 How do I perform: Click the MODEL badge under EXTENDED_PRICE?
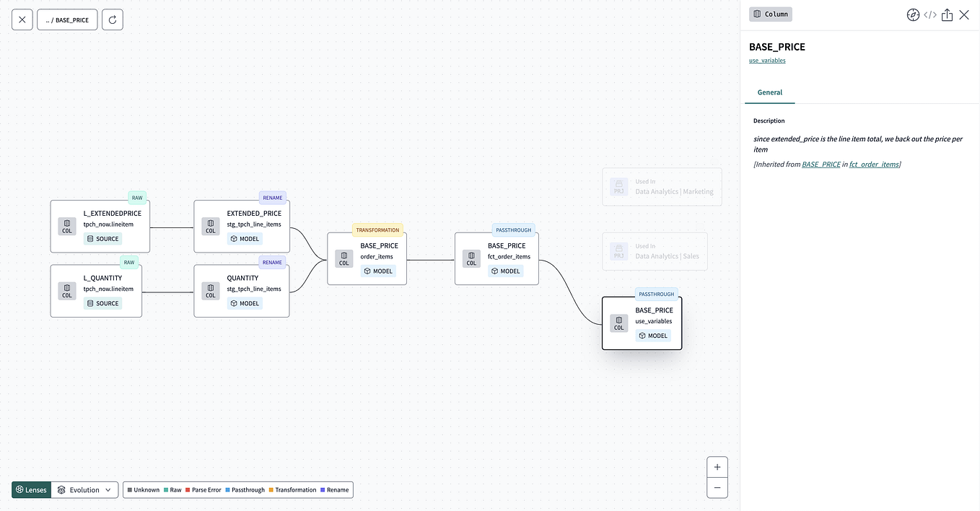click(x=245, y=239)
